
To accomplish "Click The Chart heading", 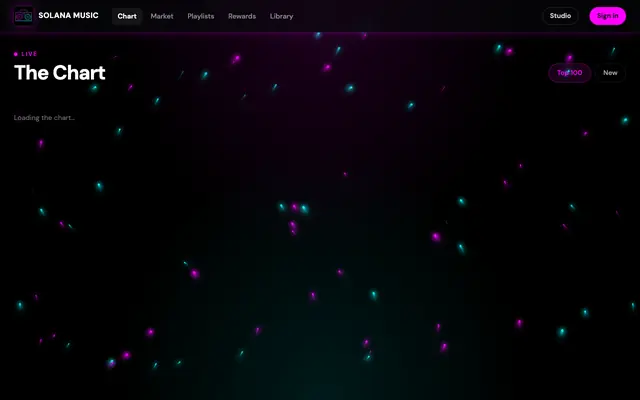I will [60, 73].
